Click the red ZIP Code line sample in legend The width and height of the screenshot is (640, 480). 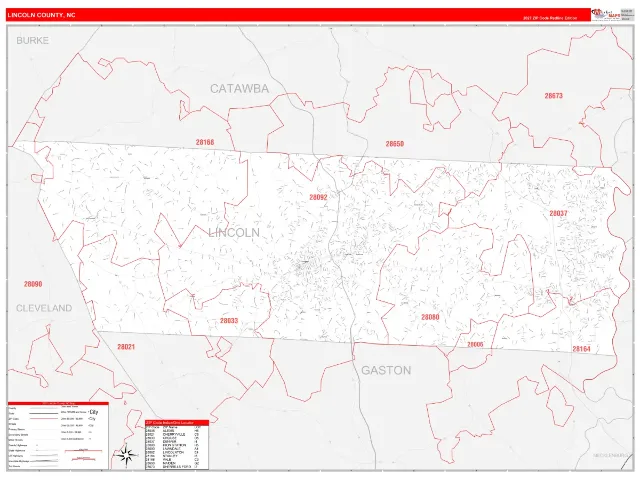click(44, 418)
